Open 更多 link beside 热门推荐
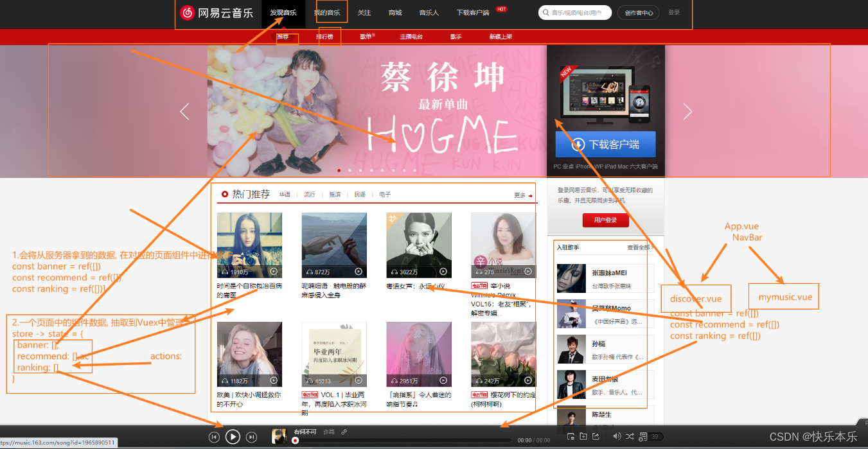Image resolution: width=868 pixels, height=449 pixels. click(x=520, y=194)
